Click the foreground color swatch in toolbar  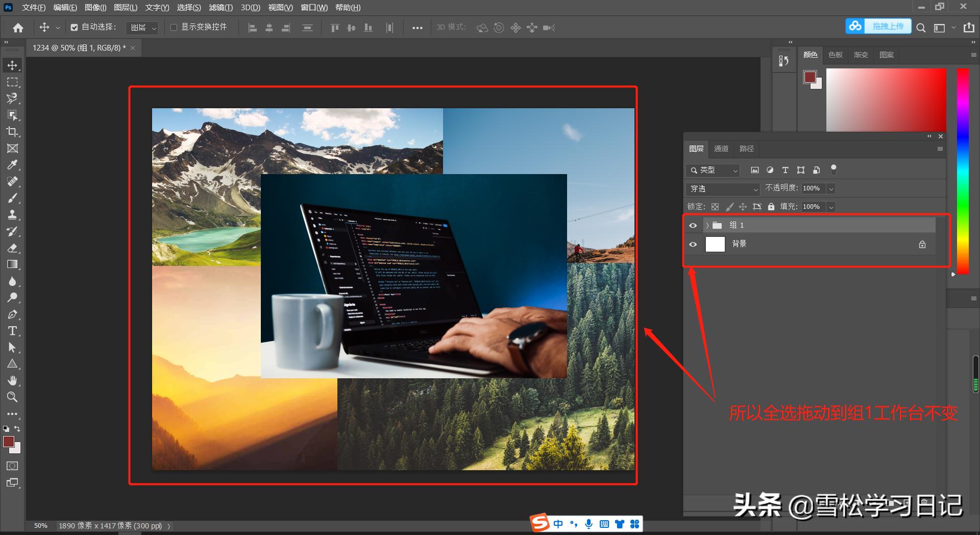(x=8, y=442)
